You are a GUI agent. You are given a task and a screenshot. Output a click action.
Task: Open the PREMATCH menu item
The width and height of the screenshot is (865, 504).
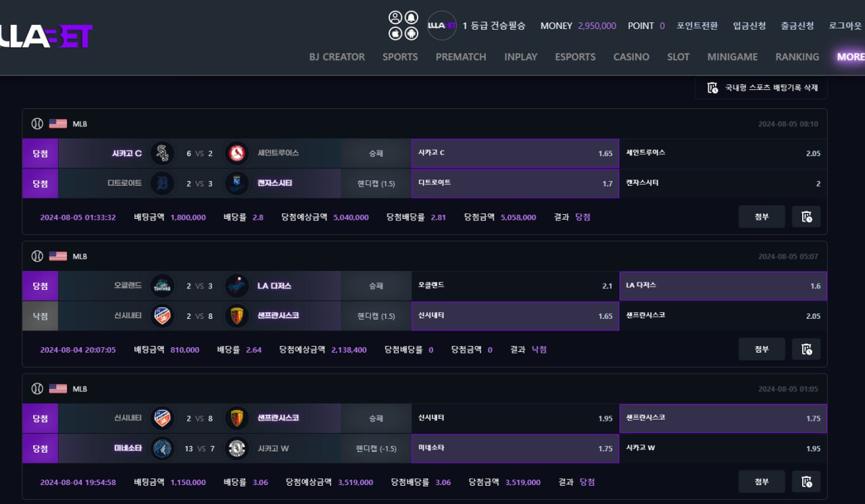[461, 57]
